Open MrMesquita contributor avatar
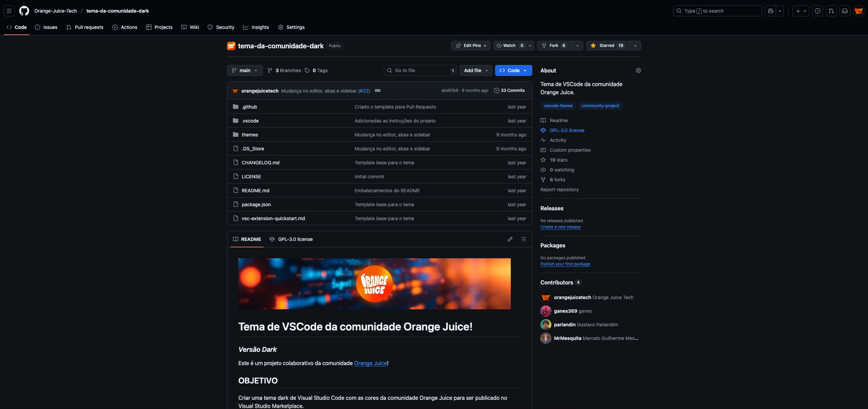 (x=546, y=338)
